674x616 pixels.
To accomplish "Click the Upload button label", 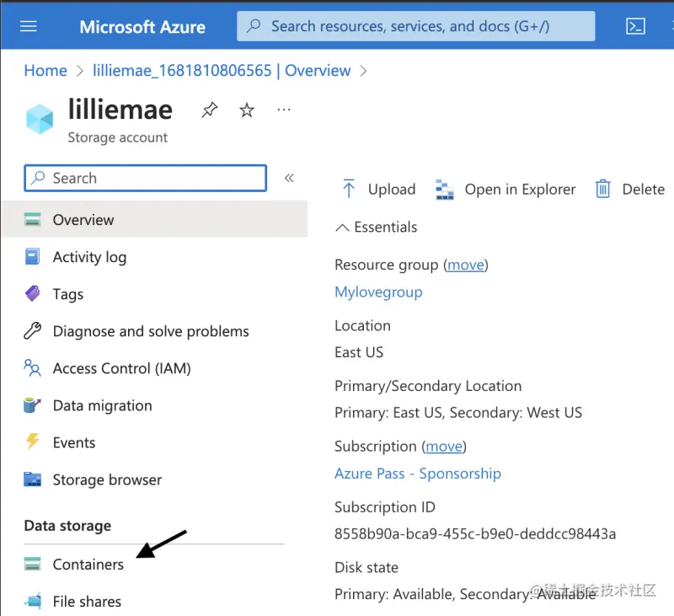I will (392, 189).
